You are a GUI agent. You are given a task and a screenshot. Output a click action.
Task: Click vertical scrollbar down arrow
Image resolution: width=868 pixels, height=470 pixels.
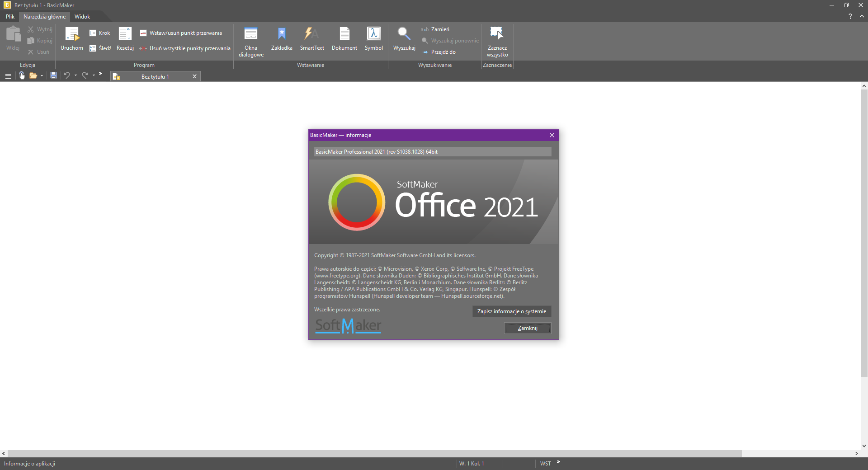(864, 446)
